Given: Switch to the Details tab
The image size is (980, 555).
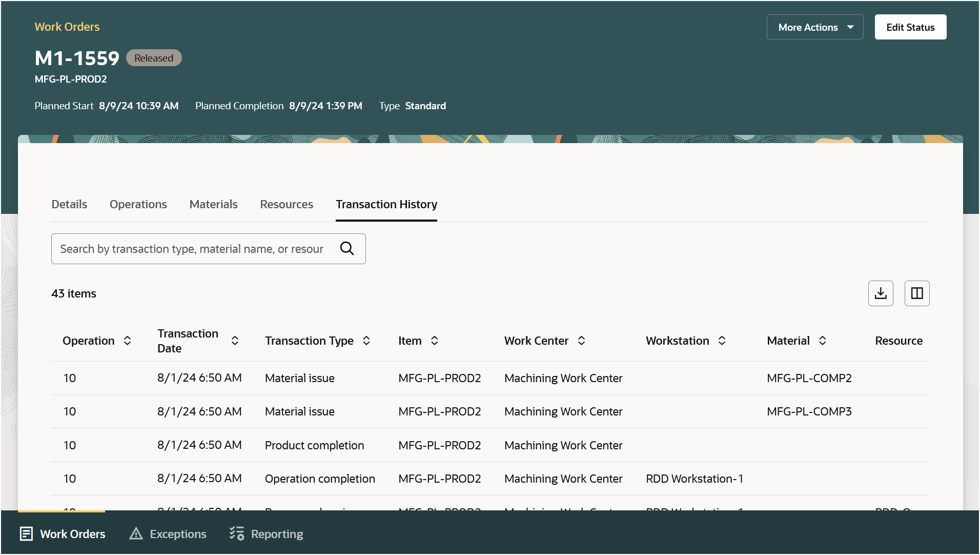Looking at the screenshot, I should (x=69, y=204).
